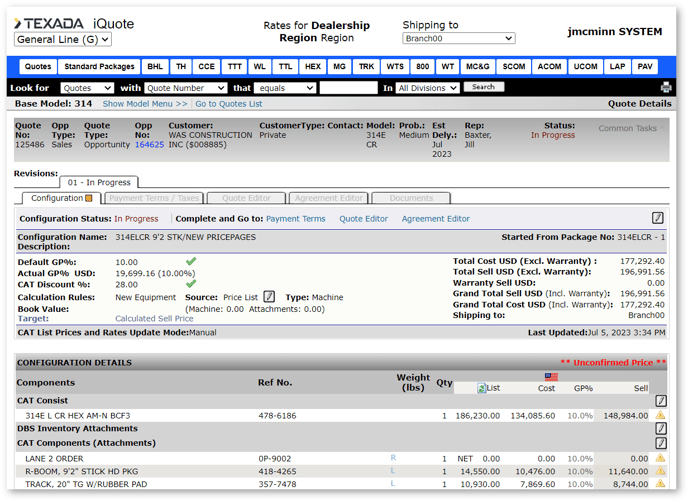
Task: Click warning triangle on 314E L CR HEX row
Action: [660, 415]
